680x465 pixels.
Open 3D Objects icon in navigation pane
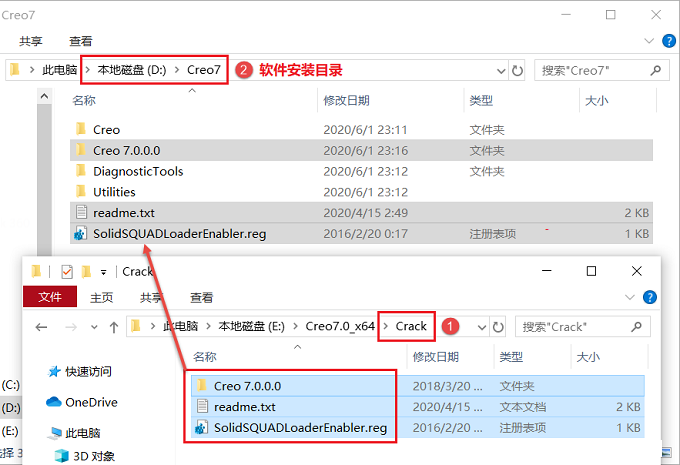tap(62, 456)
